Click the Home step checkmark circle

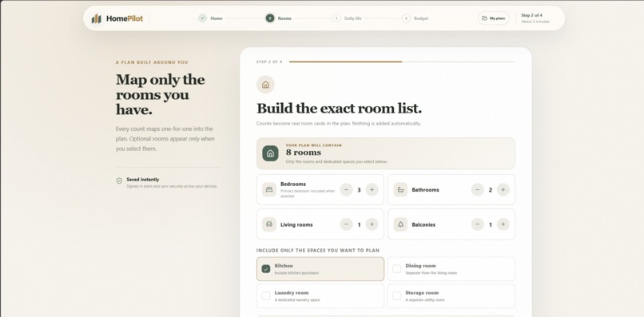(x=202, y=18)
